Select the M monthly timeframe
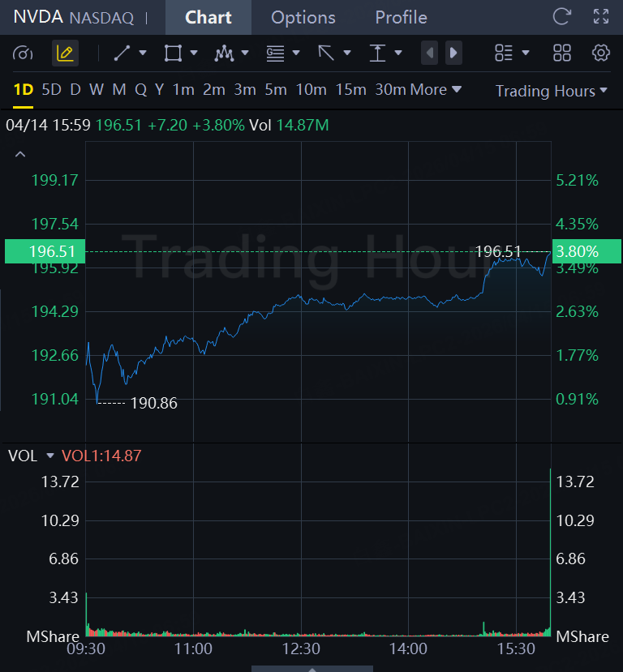The width and height of the screenshot is (623, 672). (x=118, y=90)
